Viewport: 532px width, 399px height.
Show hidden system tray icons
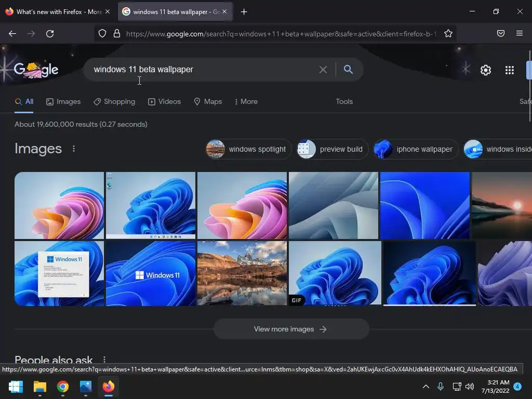(x=426, y=387)
